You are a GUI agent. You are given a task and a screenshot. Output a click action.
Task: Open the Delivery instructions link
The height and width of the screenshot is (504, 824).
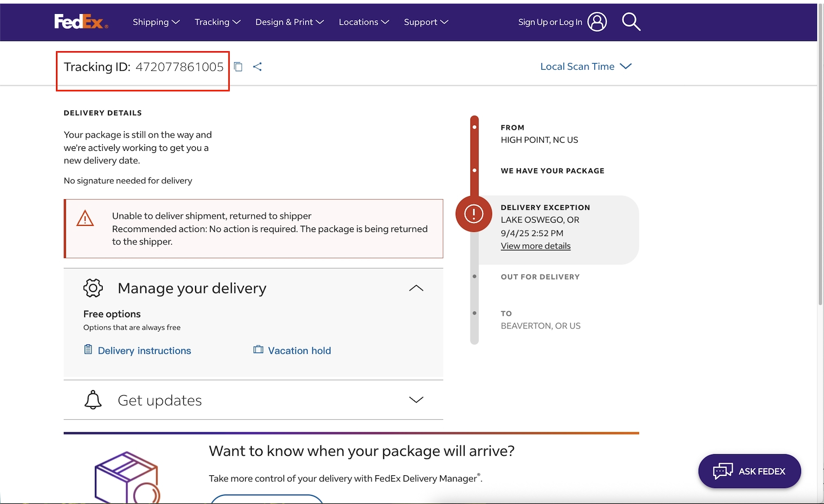pyautogui.click(x=144, y=351)
